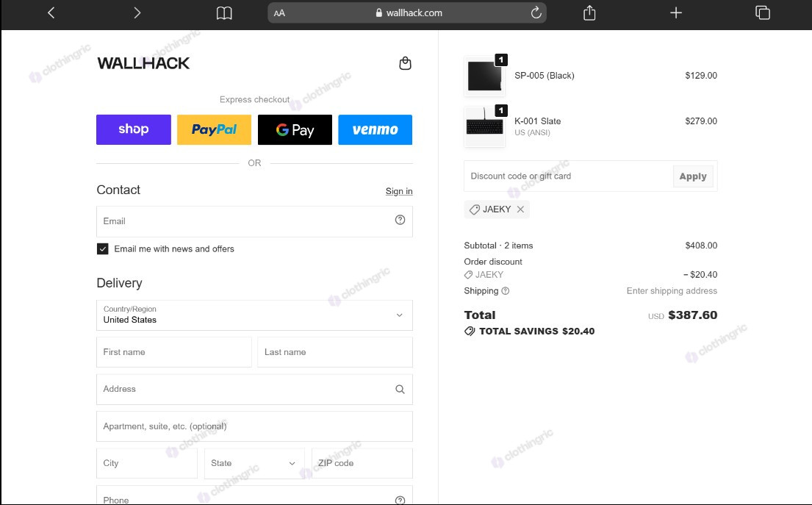Uncheck Email me with news and offers
The image size is (812, 505).
pos(103,248)
